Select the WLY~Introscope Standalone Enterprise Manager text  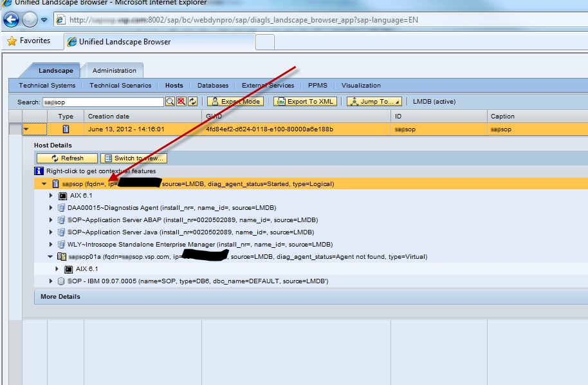[200, 245]
